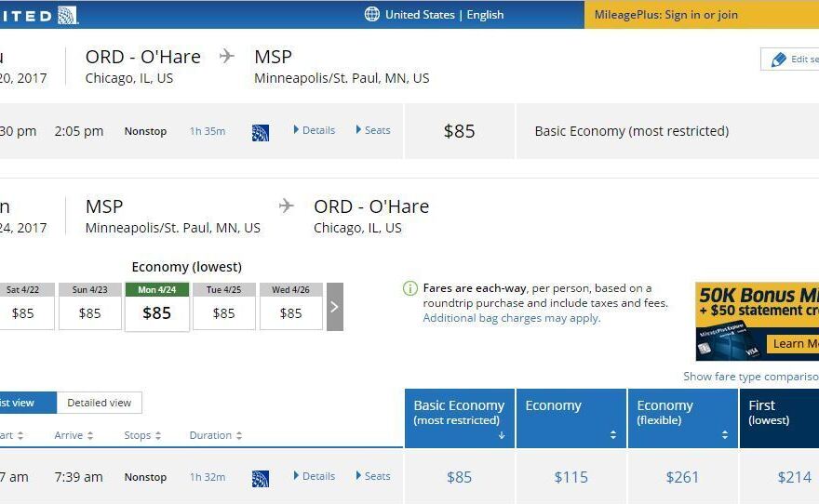Open Additional bag charges may apply link
The image size is (819, 504).
(511, 318)
